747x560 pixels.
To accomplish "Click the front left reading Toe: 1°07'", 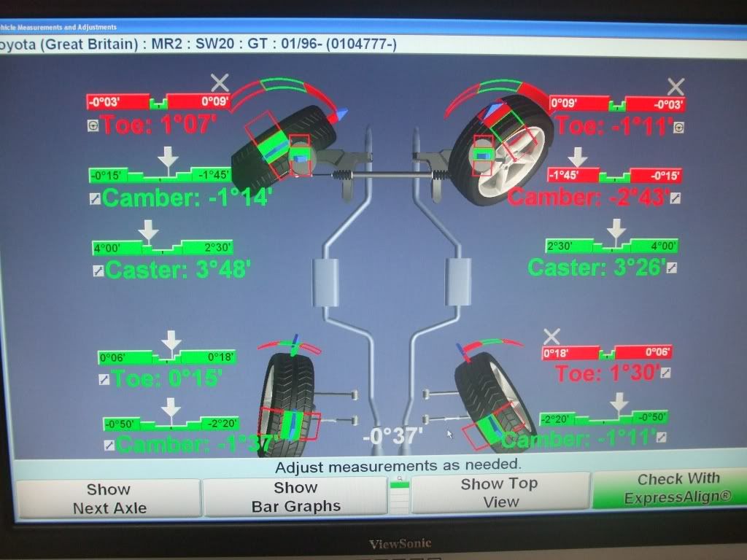I will 158,125.
